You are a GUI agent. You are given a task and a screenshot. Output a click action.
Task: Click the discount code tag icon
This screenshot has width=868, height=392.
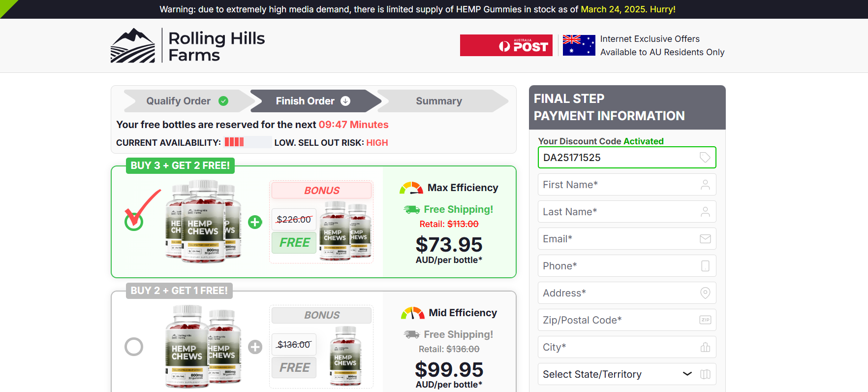[705, 158]
